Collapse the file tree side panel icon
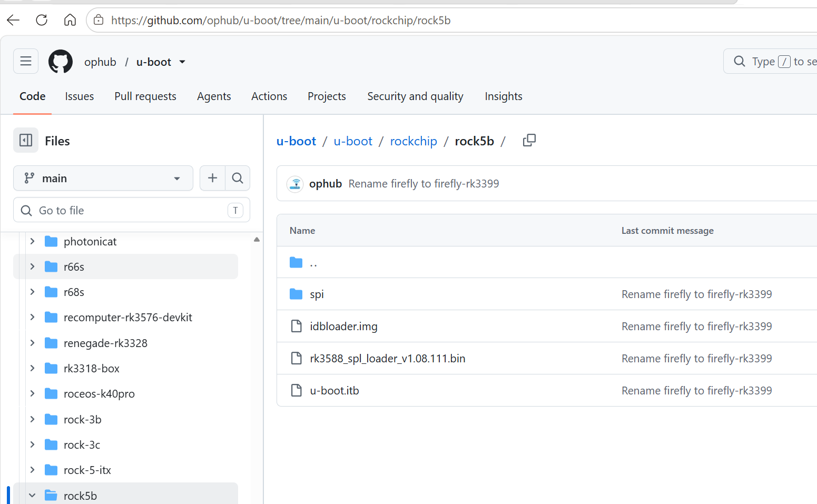The height and width of the screenshot is (504, 817). (x=26, y=140)
